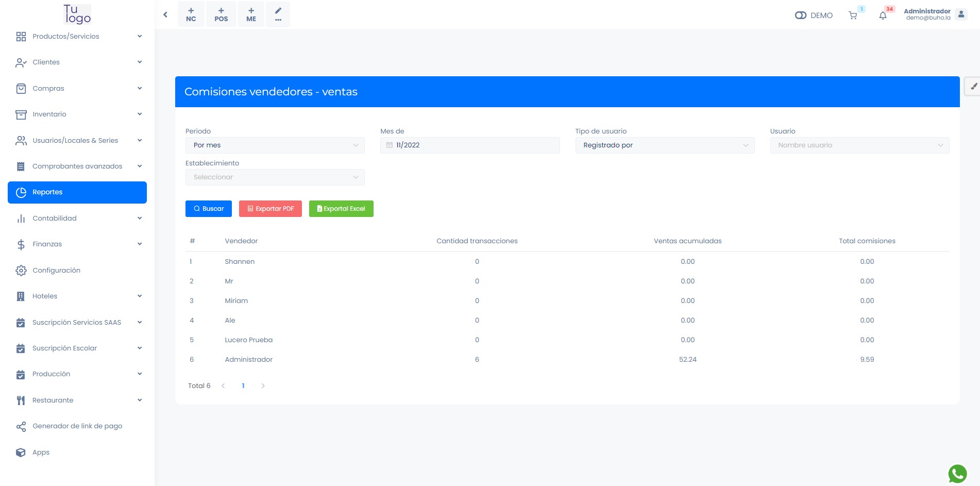
Task: Click the shopping cart icon
Action: pyautogui.click(x=853, y=15)
